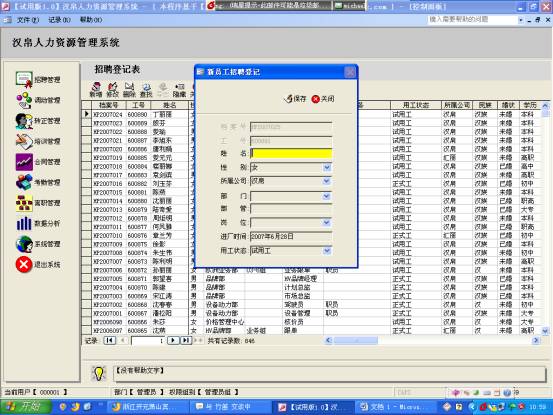553x415 pixels.
Task: Click the red 关闭 icon in dialog
Action: pos(323,99)
